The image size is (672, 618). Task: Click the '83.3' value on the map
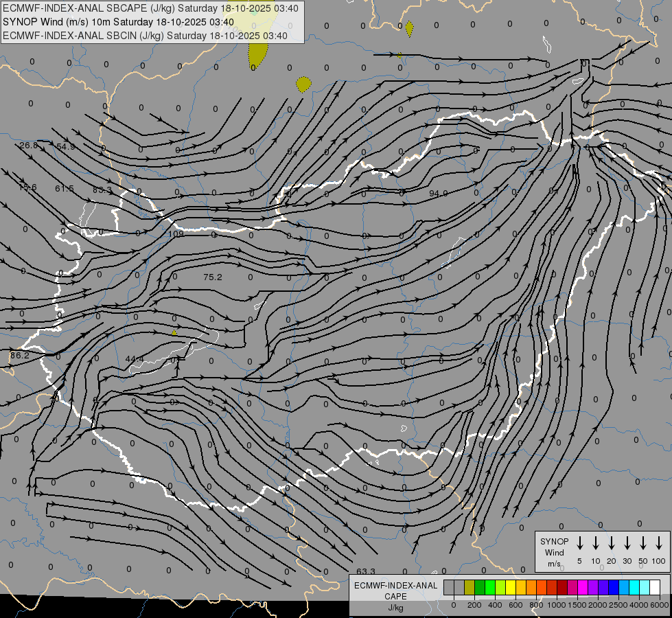point(102,190)
